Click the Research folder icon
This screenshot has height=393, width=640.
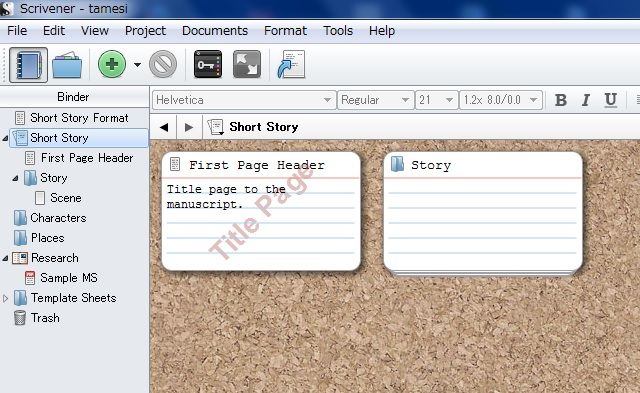pyautogui.click(x=20, y=258)
